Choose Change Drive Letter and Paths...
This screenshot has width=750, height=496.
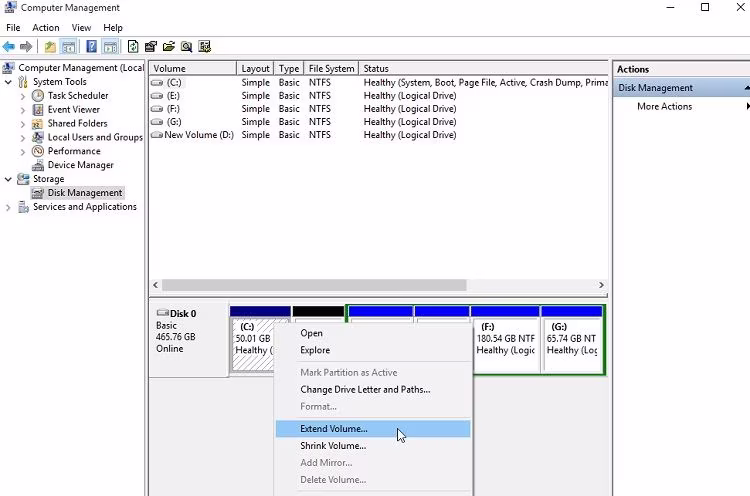[373, 389]
